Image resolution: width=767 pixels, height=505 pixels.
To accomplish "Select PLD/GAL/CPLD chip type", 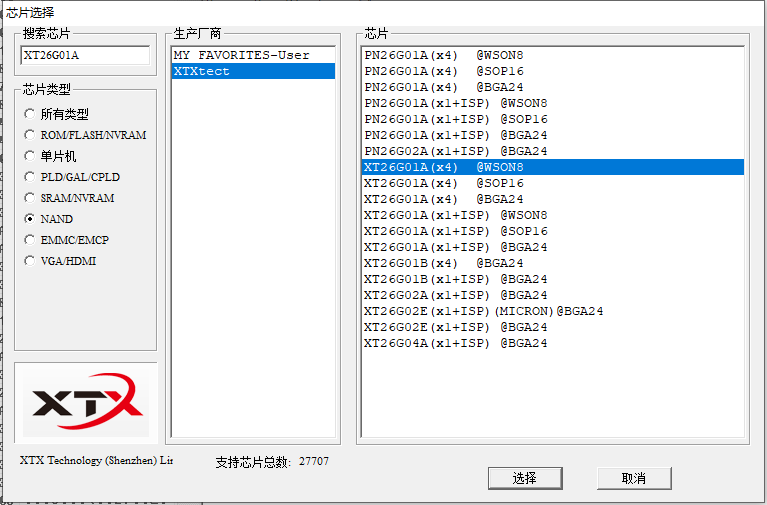I will click(31, 177).
